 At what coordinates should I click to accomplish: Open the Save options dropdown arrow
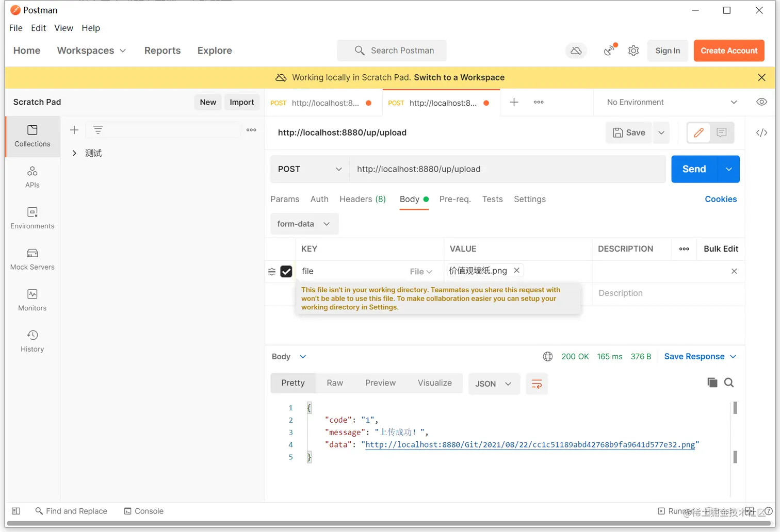(661, 132)
